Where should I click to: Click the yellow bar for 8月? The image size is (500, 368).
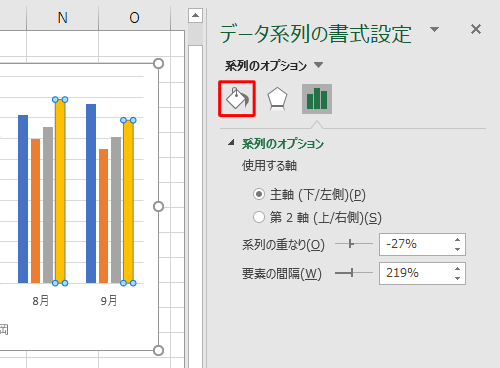click(60, 191)
